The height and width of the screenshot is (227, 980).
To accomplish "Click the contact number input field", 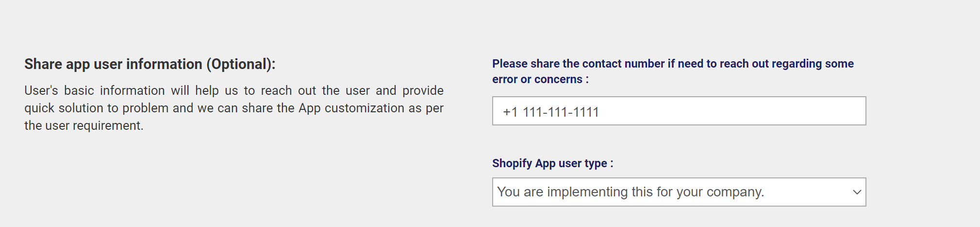I will click(x=679, y=111).
